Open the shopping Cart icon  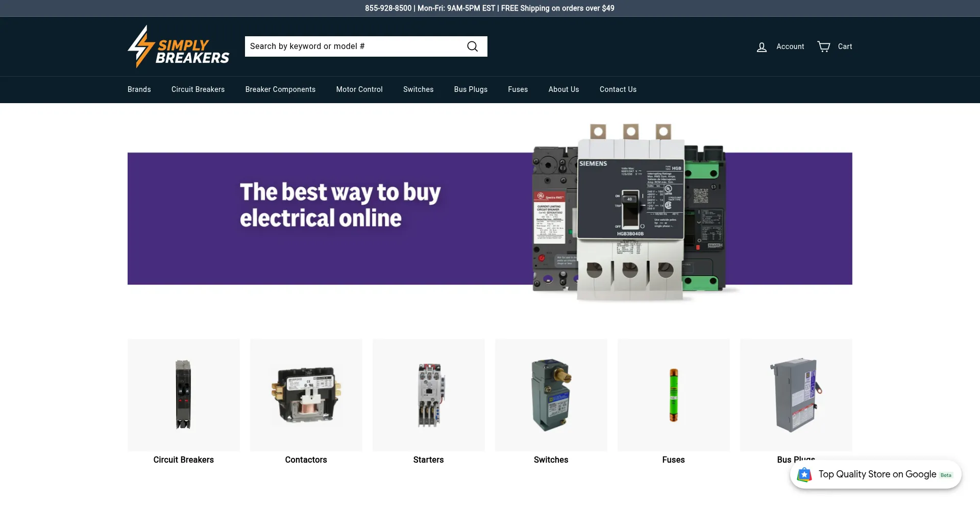823,46
